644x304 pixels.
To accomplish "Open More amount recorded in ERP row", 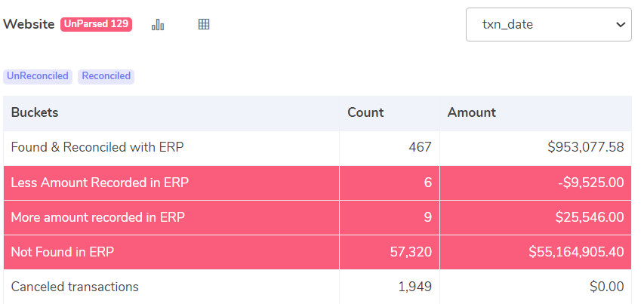I will [x=317, y=217].
